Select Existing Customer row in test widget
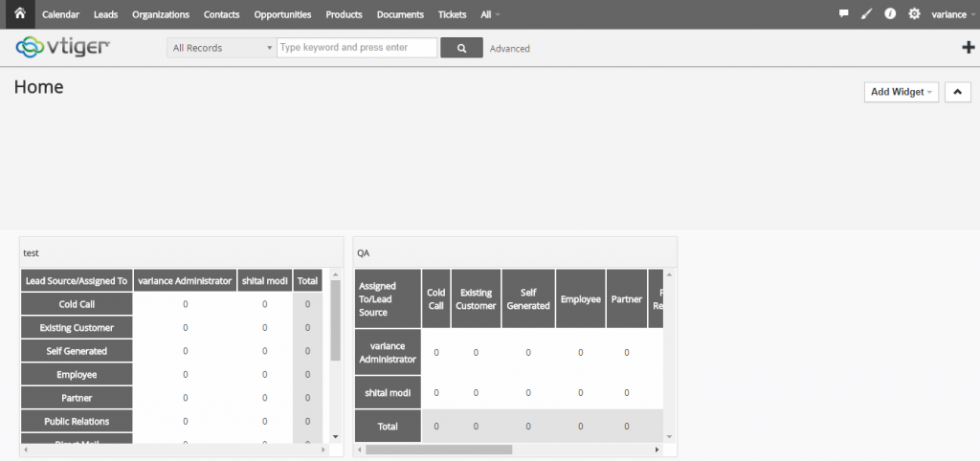 point(77,327)
